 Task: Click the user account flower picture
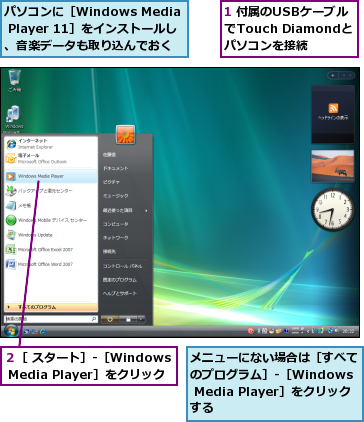click(125, 135)
